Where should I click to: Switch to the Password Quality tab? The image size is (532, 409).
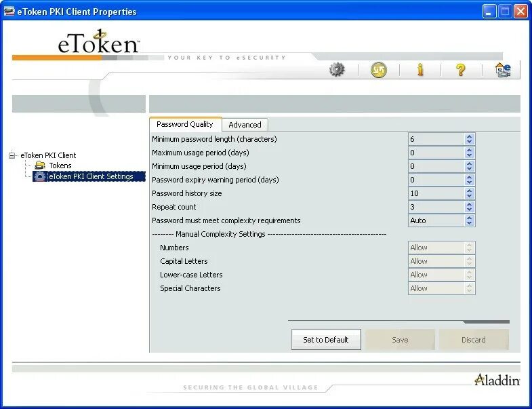pyautogui.click(x=185, y=124)
